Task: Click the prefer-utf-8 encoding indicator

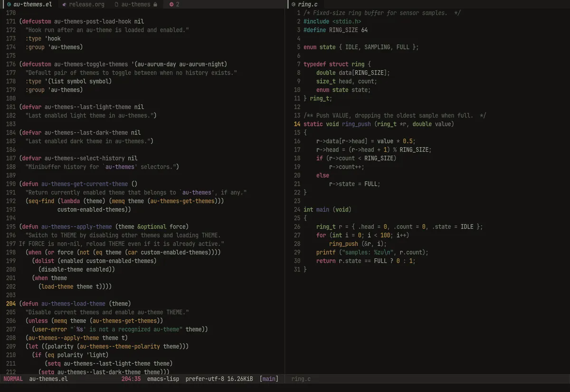Action: click(205, 379)
